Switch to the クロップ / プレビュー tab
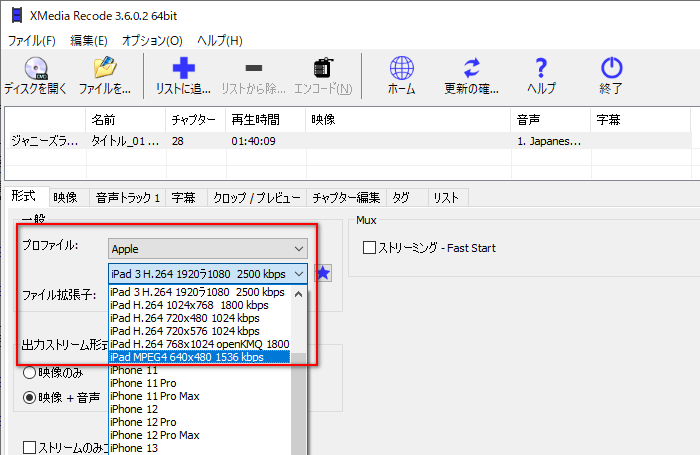 pyautogui.click(x=255, y=198)
